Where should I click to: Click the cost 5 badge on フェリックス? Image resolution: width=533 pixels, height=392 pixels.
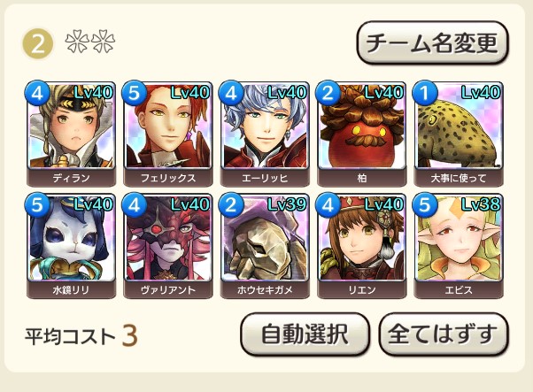pyautogui.click(x=135, y=93)
